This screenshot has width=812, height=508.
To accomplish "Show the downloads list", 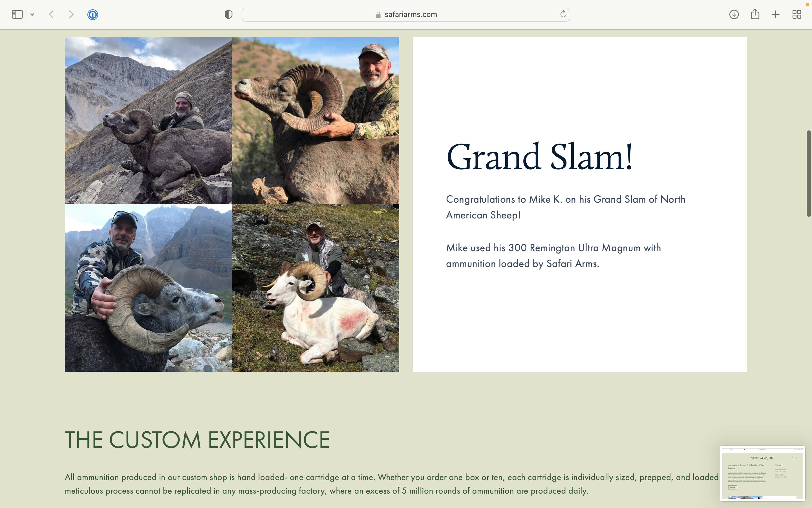I will pyautogui.click(x=734, y=14).
